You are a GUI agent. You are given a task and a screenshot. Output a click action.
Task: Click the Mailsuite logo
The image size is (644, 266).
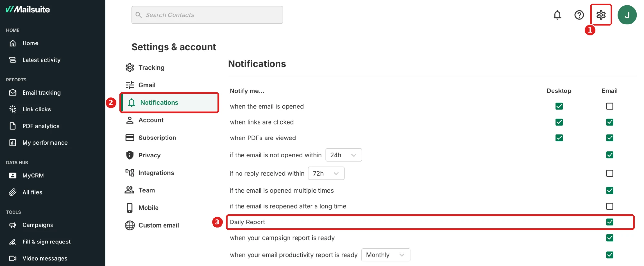pos(28,9)
